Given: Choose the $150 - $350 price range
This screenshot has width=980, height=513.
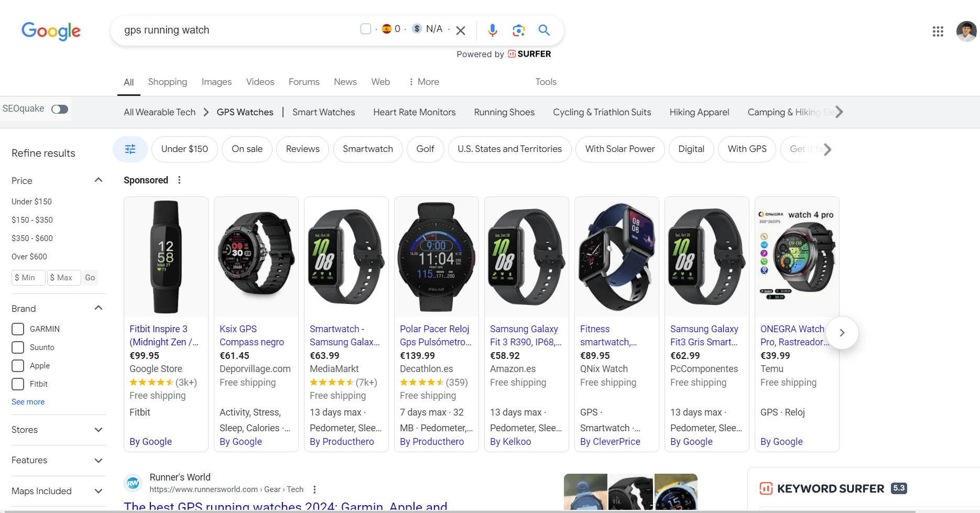Looking at the screenshot, I should (32, 220).
